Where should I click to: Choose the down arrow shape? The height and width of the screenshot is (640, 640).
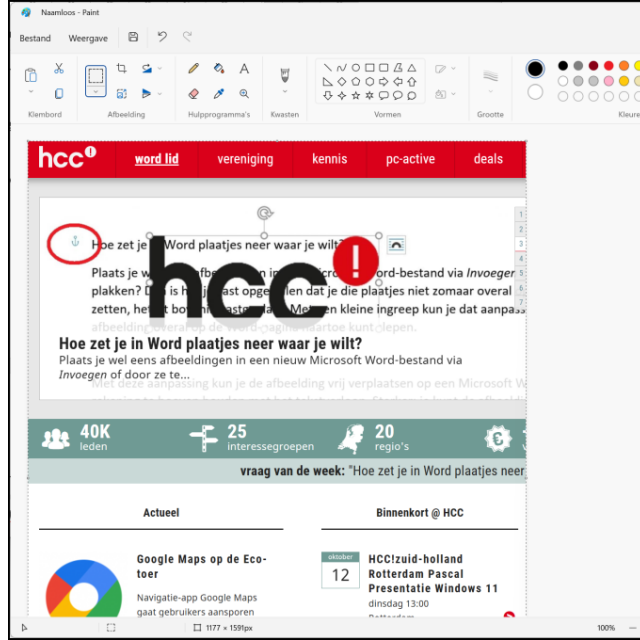pos(327,96)
